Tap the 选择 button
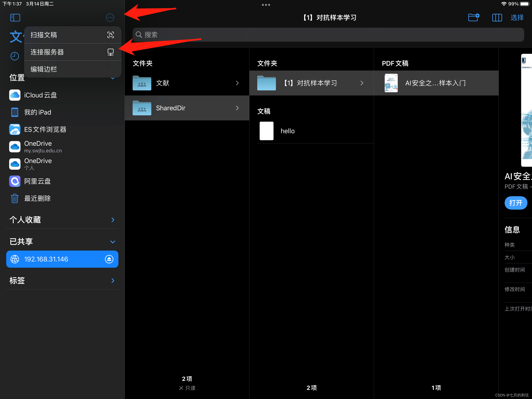 coord(517,18)
